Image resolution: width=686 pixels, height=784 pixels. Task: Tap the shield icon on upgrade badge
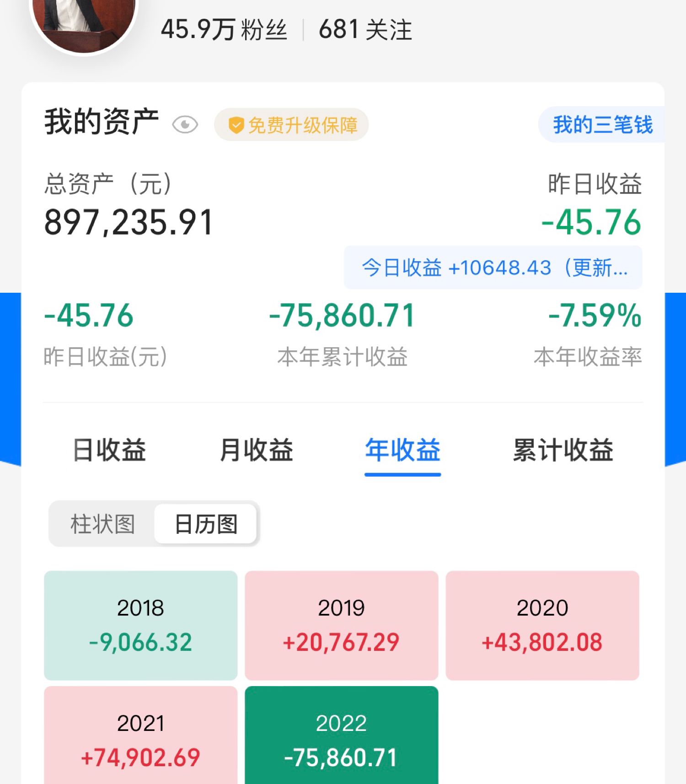[x=236, y=125]
